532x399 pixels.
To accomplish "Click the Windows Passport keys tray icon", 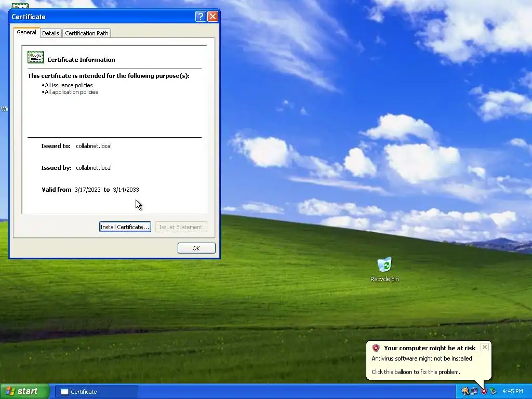I will coord(465,391).
